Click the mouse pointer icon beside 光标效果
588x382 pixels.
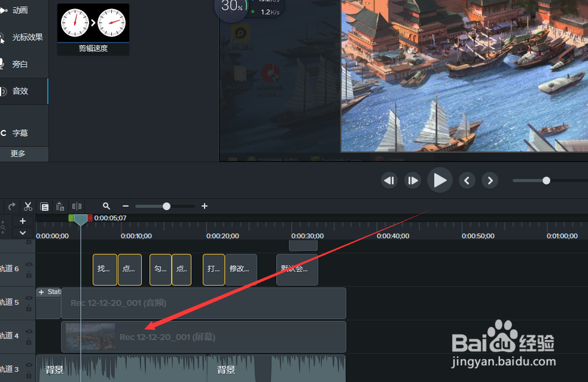coord(2,38)
